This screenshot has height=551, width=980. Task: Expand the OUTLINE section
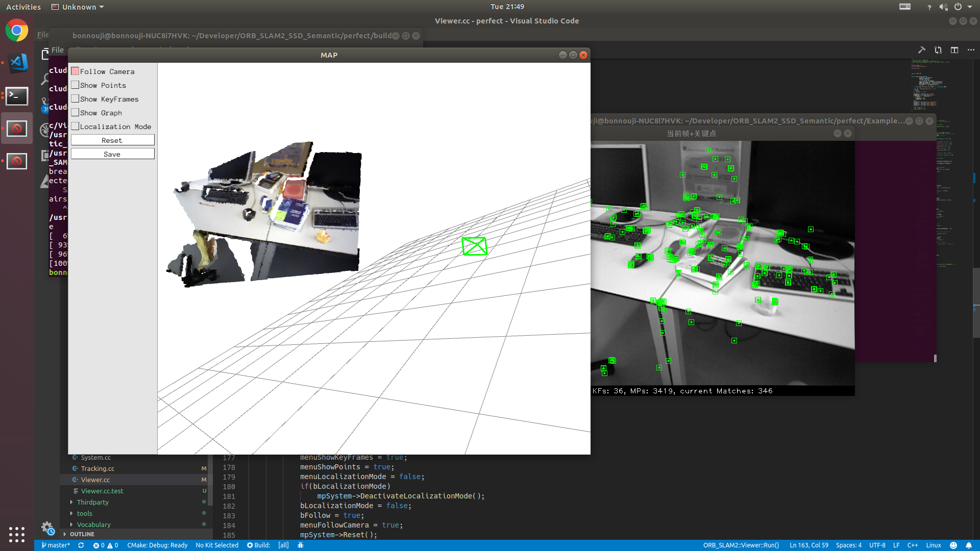tap(82, 534)
